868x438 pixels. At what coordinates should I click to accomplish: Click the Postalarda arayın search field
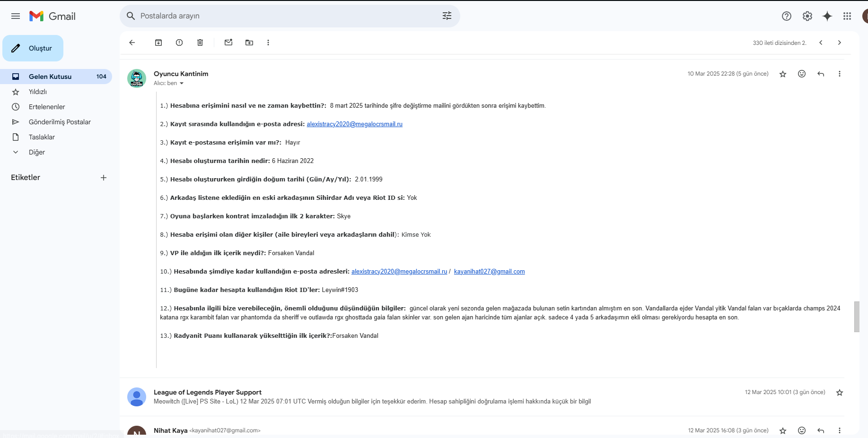(x=289, y=16)
